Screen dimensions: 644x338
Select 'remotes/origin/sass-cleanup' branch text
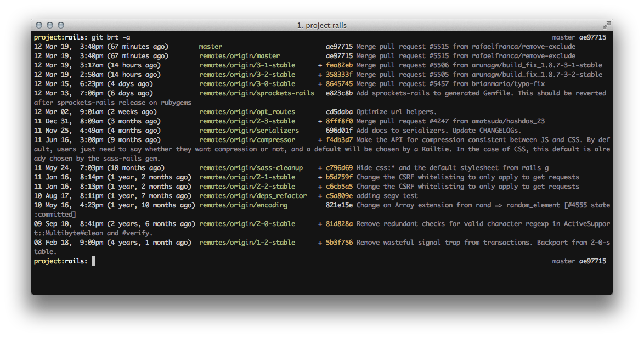[251, 168]
